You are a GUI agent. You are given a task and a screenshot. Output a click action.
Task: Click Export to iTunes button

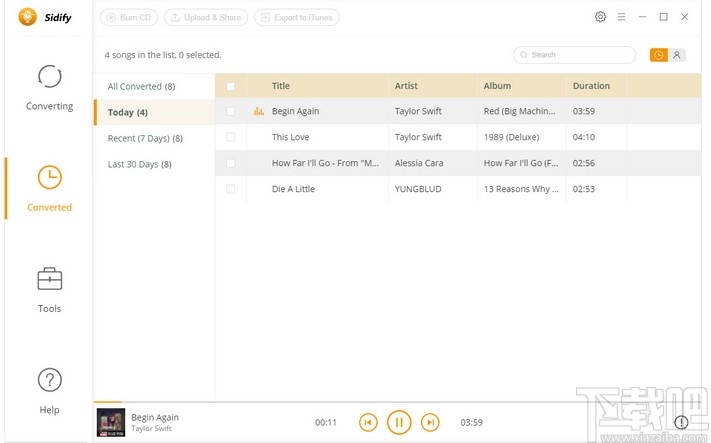point(297,18)
